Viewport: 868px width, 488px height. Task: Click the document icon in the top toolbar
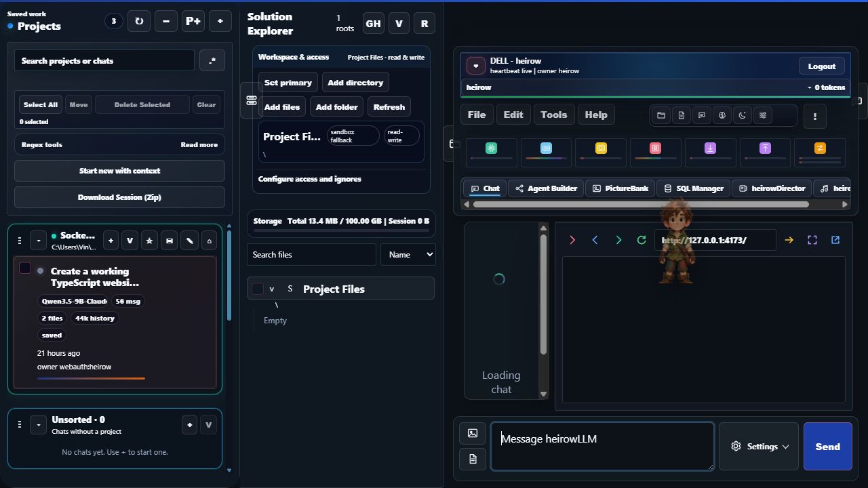[x=682, y=115]
